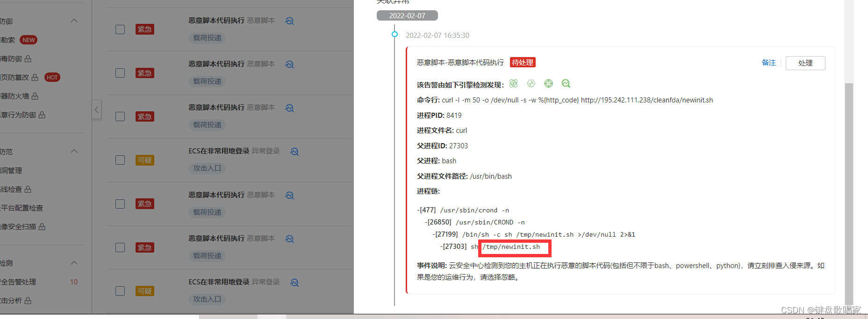Tick checkbox of the fifth 恶意脚本代码执行 alert
Image resolution: width=868 pixels, height=319 pixels.
click(x=120, y=247)
